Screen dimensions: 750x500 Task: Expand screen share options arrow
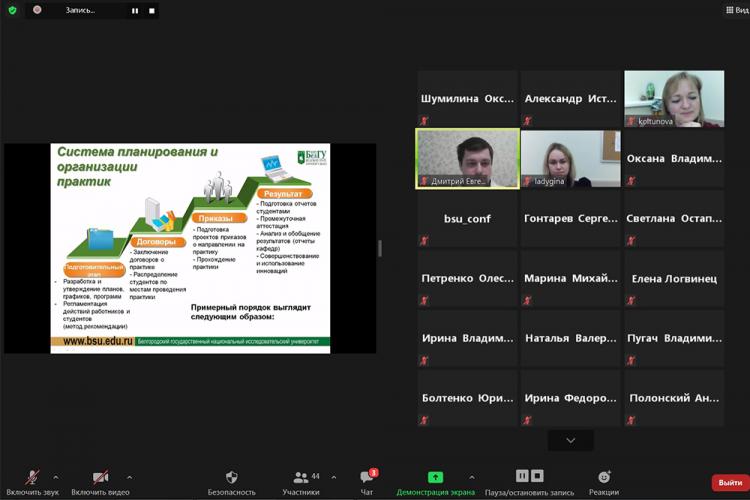pos(471,477)
